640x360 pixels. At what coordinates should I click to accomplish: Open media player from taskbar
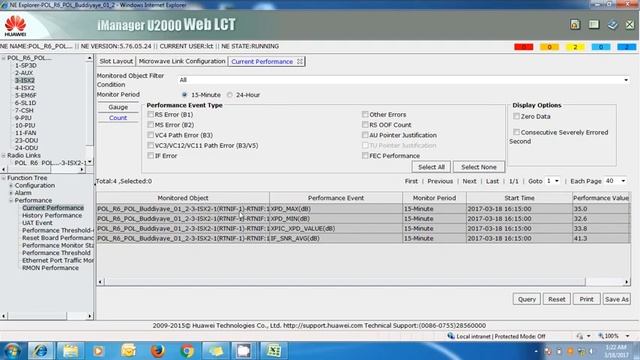click(x=98, y=351)
